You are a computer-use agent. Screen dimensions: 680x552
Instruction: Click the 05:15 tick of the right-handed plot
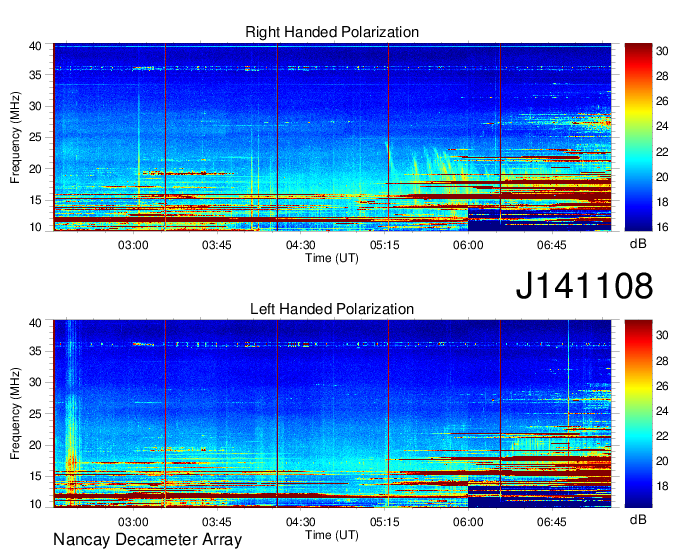384,245
